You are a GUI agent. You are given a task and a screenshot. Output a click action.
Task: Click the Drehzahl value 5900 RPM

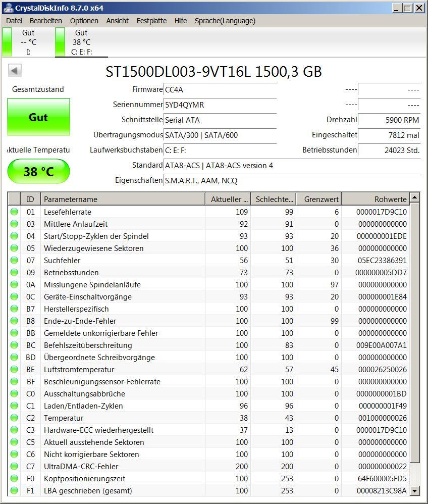coord(389,120)
